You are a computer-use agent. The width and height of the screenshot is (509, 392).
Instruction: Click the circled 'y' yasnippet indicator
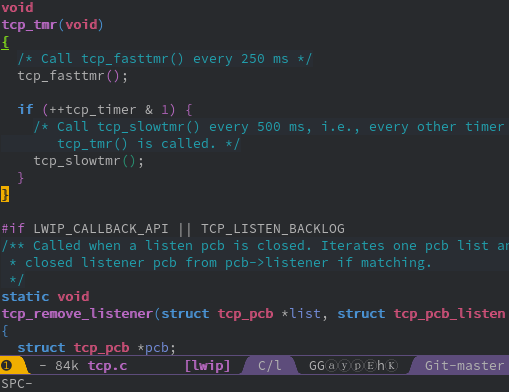[x=344, y=366]
